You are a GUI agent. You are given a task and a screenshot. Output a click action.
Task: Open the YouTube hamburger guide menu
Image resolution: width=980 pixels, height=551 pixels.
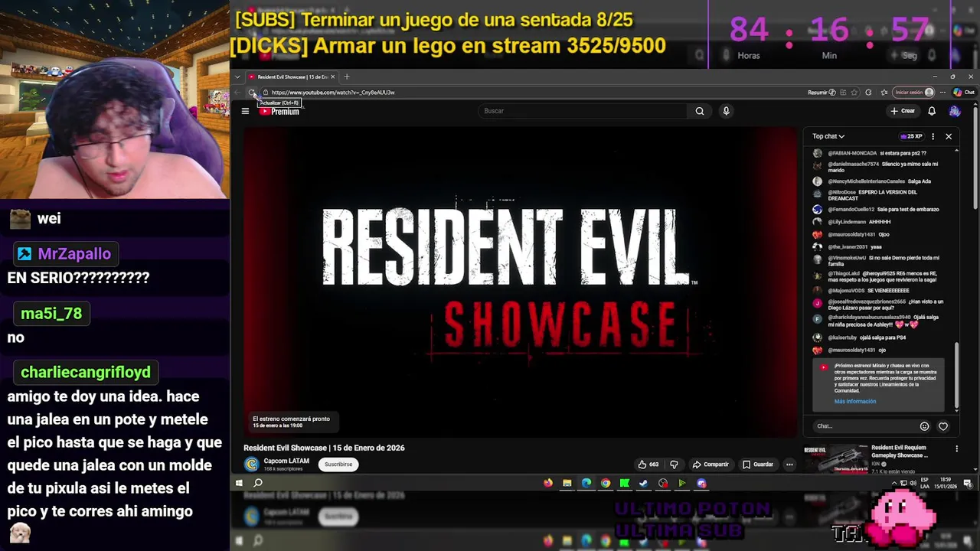[x=245, y=111]
